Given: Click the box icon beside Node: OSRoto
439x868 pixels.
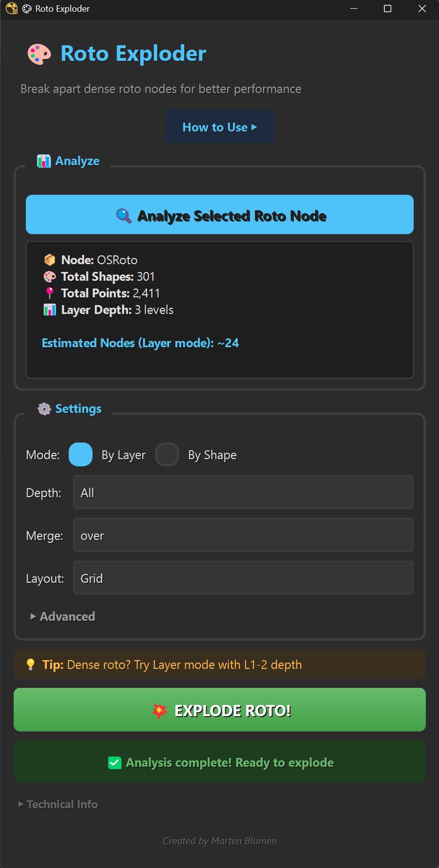Looking at the screenshot, I should (50, 260).
